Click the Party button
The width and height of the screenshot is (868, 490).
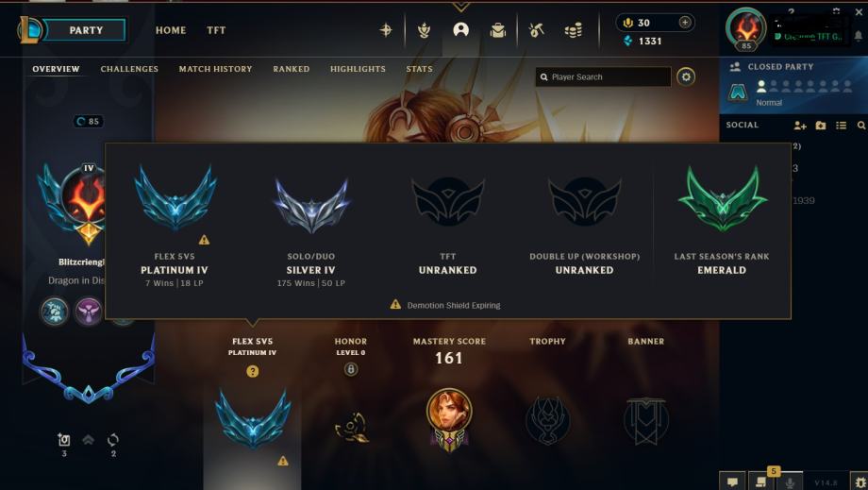point(84,30)
